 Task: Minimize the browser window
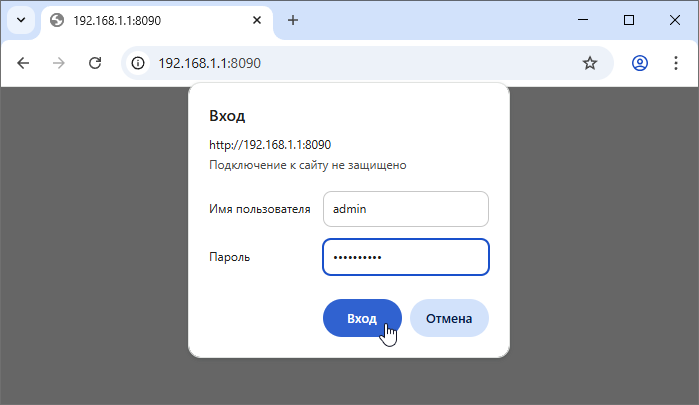click(583, 20)
